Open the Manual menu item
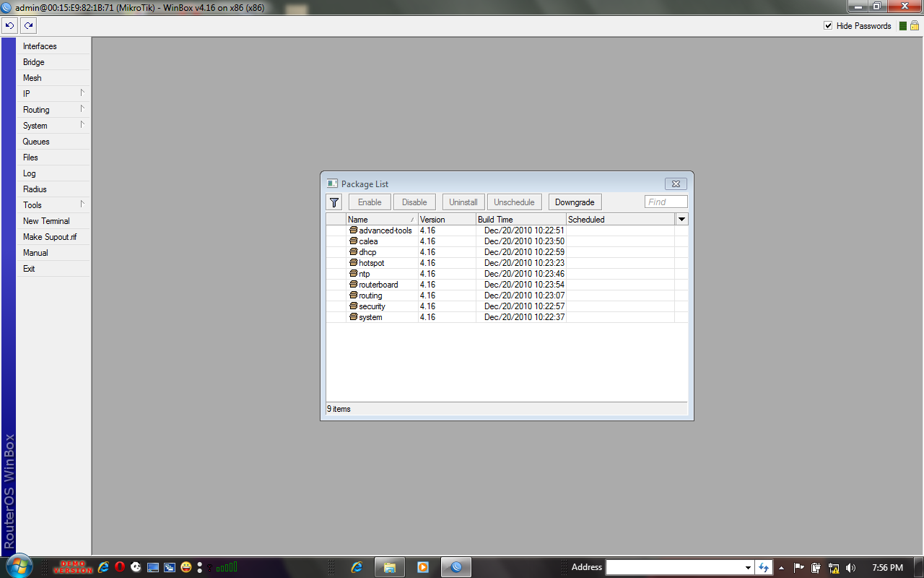Screen dimensions: 924x578 [x=53, y=253]
